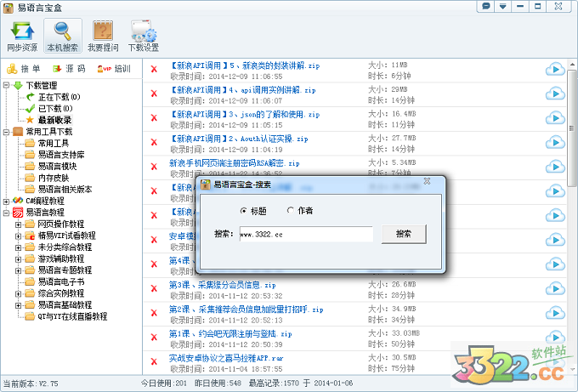Click the 搜索 button in search dialog
This screenshot has width=578, height=392.
pos(404,234)
